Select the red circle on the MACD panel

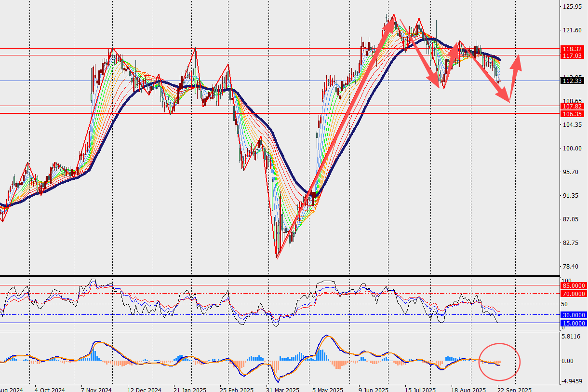pos(500,361)
